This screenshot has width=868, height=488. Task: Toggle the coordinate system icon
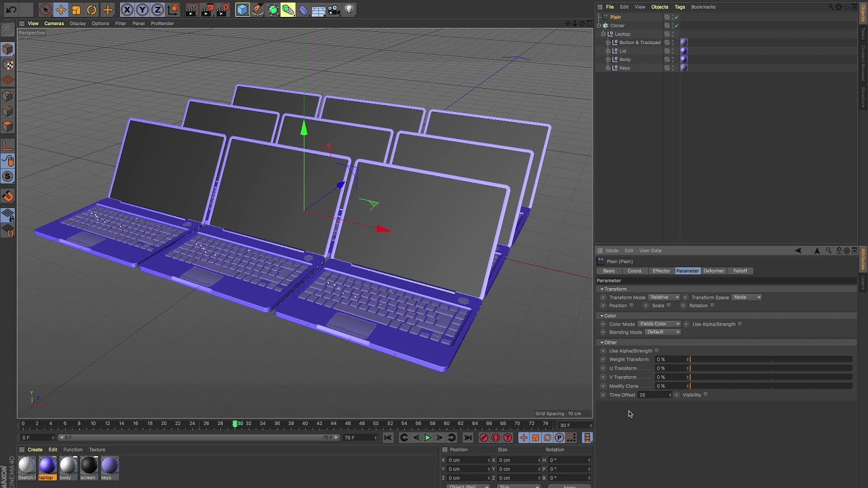173,9
